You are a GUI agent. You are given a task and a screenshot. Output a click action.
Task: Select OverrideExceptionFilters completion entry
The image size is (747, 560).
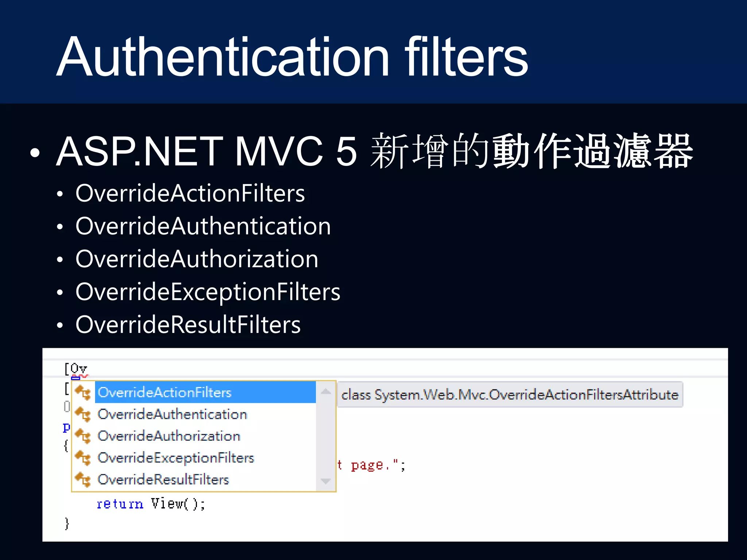176,458
